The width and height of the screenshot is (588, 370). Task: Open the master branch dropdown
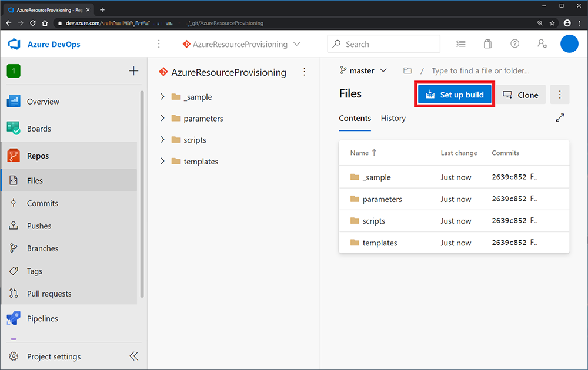(x=363, y=70)
